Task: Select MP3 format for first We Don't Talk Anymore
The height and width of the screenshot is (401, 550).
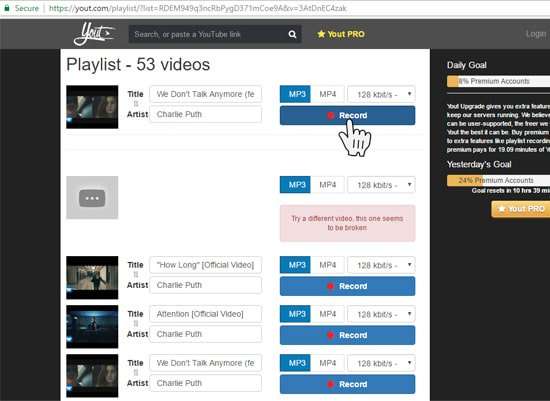Action: 295,94
